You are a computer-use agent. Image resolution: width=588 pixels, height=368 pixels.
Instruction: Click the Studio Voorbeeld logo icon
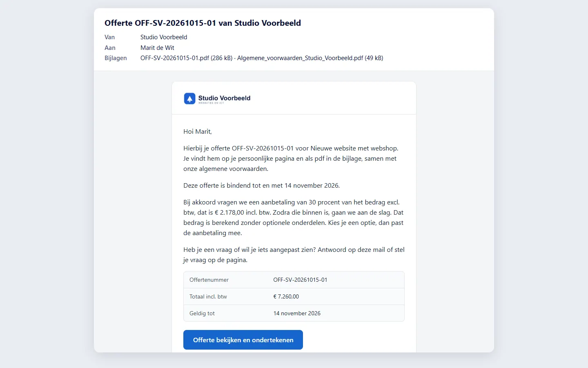click(x=189, y=99)
